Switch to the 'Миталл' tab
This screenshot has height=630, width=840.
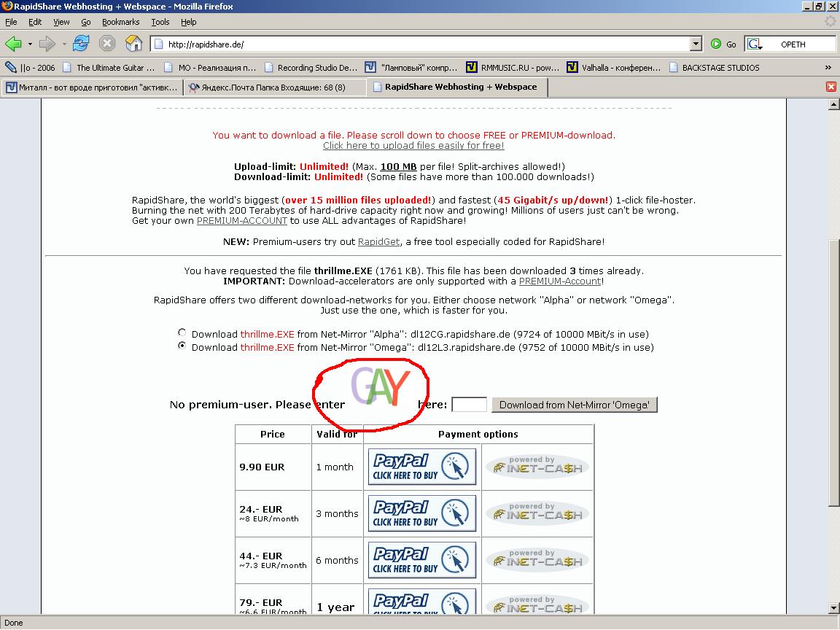(92, 87)
